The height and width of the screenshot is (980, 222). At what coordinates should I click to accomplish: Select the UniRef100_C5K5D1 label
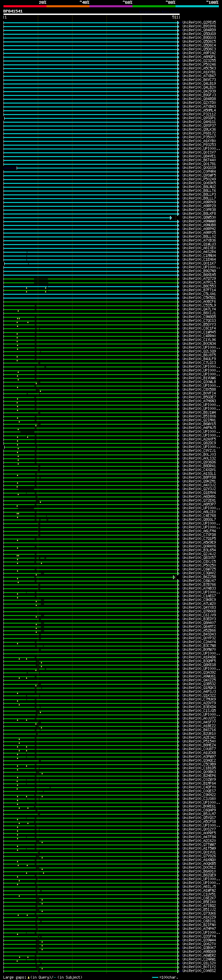(199, 298)
